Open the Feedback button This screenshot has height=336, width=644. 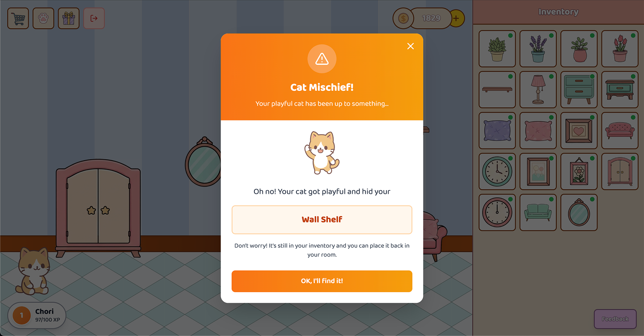point(615,319)
